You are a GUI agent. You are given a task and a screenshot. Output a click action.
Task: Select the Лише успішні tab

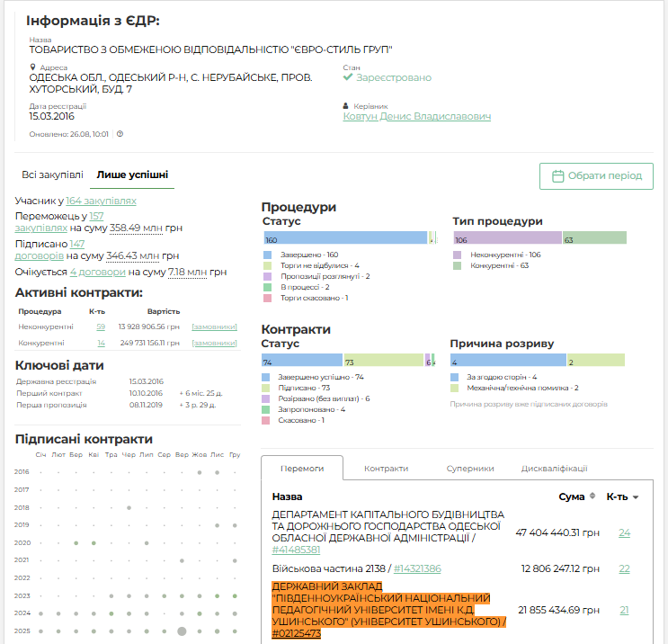[x=132, y=174]
